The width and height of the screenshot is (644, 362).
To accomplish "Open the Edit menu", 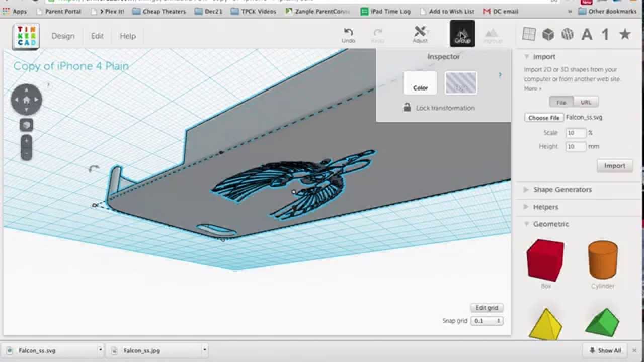I will coord(97,36).
